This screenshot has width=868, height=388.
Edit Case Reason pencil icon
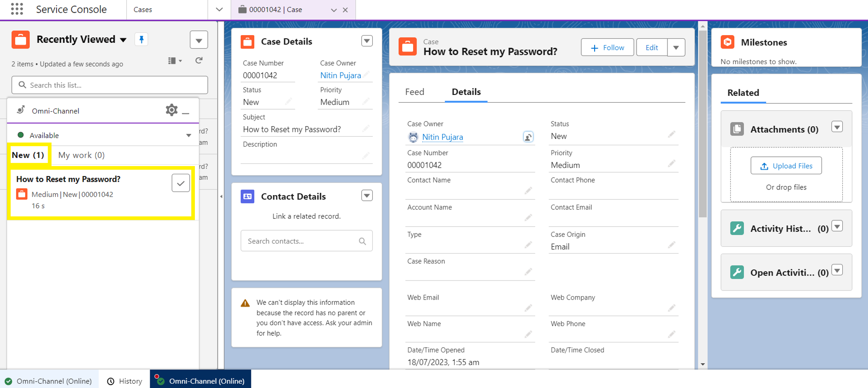[528, 272]
